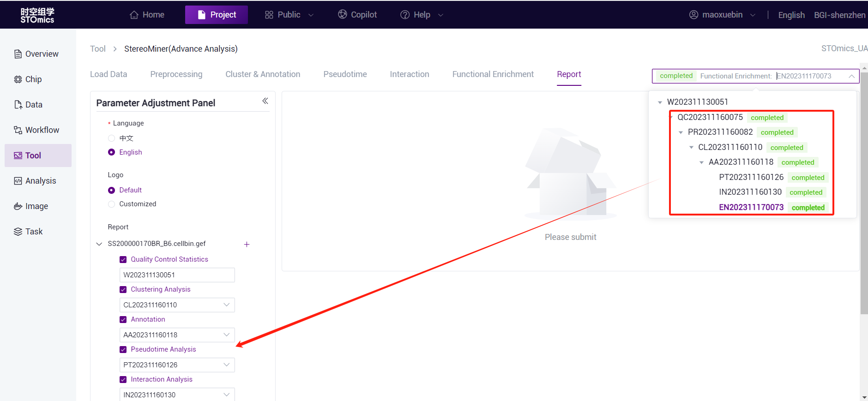Click the Home house icon

coord(134,15)
